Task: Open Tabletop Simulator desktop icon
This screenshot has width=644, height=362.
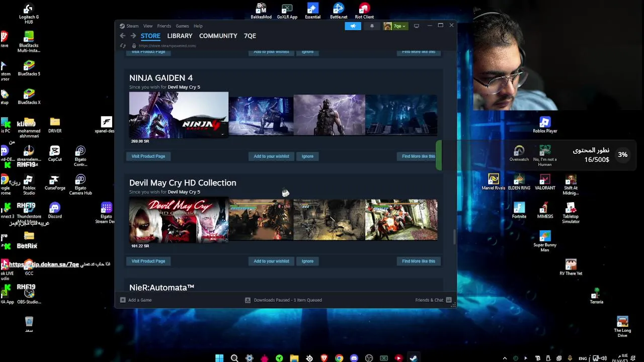Action: pyautogui.click(x=571, y=213)
